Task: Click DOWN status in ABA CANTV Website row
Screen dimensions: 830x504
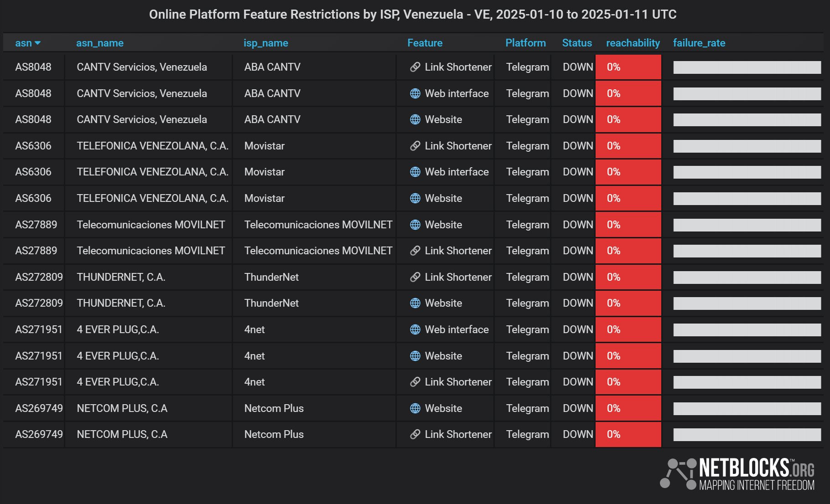Action: point(578,119)
